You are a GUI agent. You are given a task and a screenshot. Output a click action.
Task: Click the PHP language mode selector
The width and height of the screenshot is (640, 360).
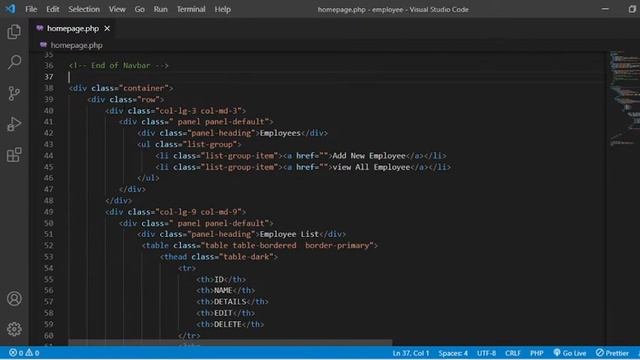tap(537, 353)
